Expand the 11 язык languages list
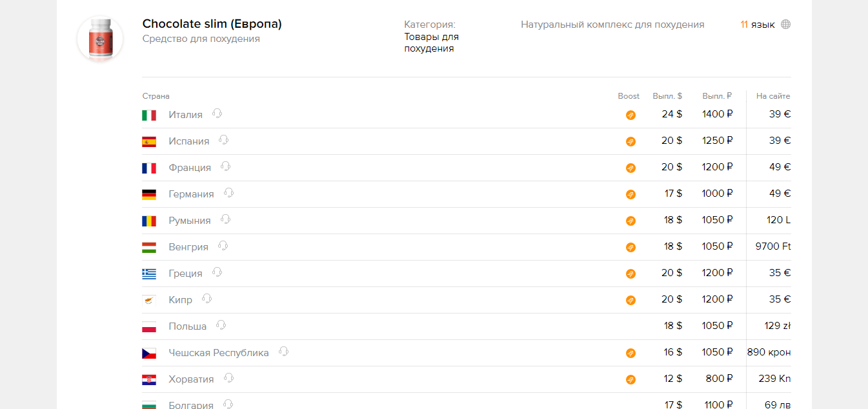Screen dimensions: 868x409 [758, 25]
